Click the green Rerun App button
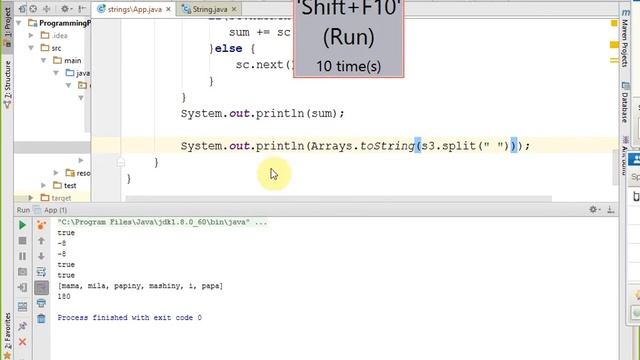This screenshot has height=360, width=640. (22, 225)
